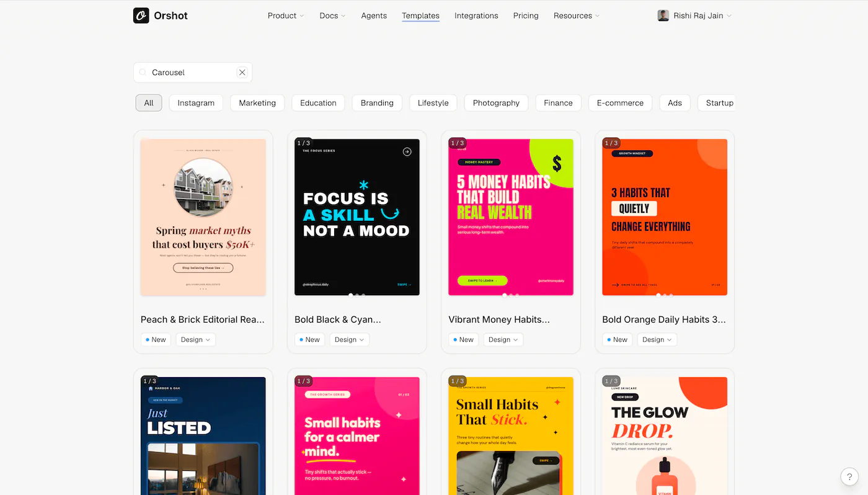The height and width of the screenshot is (495, 868).
Task: Open the help question mark button
Action: tap(849, 476)
